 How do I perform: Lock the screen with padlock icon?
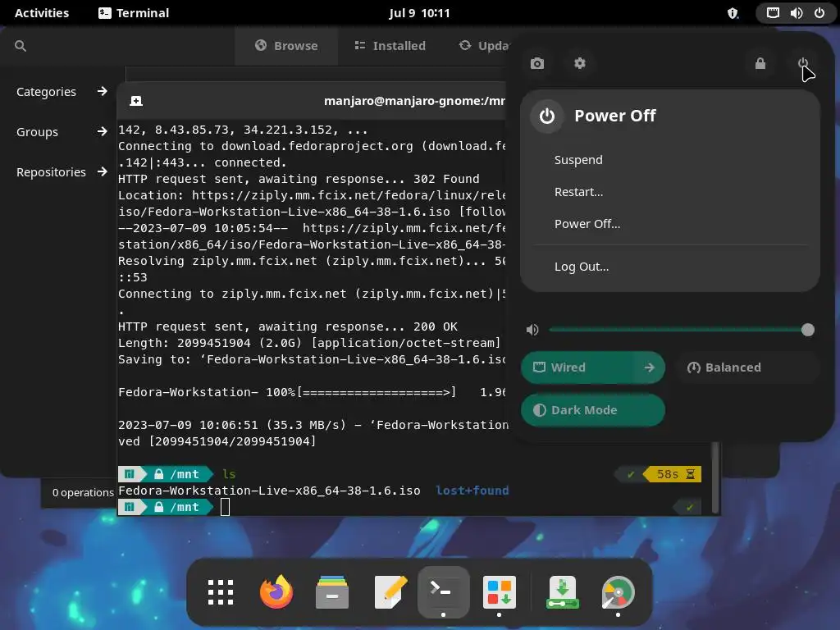coord(760,64)
